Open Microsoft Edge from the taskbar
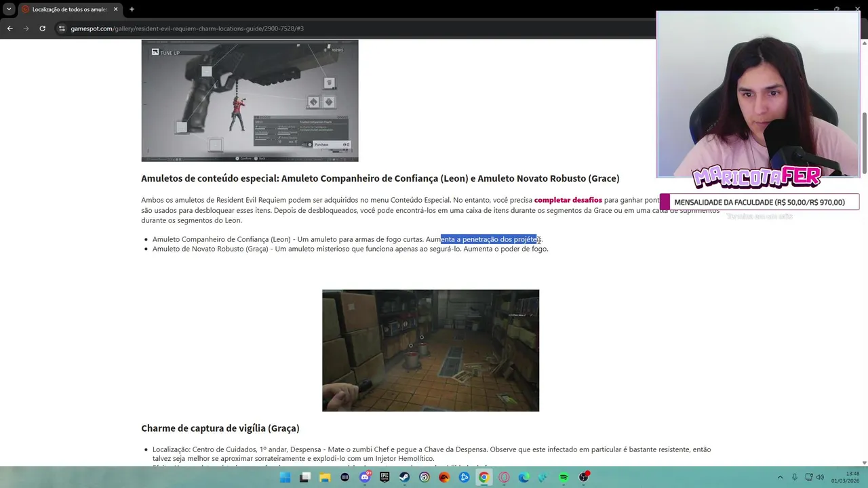This screenshot has width=868, height=488. point(524,477)
